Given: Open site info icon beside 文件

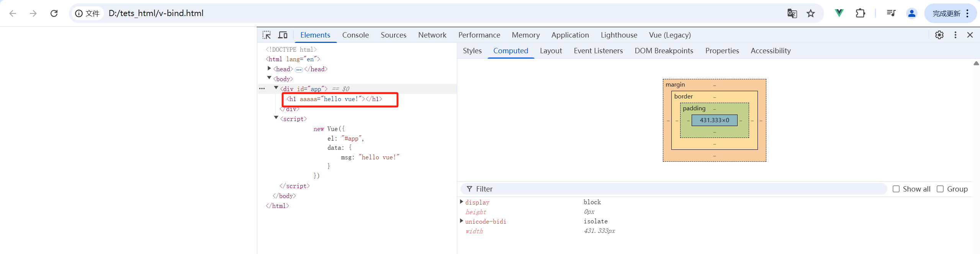Looking at the screenshot, I should [x=79, y=13].
